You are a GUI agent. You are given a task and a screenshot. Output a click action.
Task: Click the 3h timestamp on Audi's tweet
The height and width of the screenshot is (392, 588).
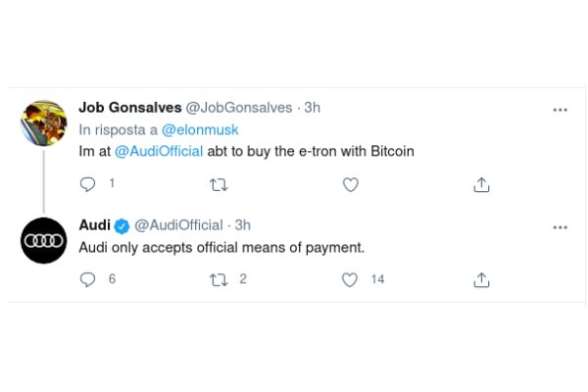click(x=243, y=225)
